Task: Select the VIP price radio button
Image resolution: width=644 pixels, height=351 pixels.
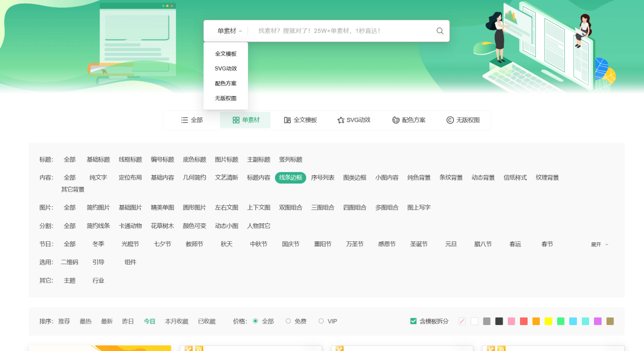Action: [321, 321]
